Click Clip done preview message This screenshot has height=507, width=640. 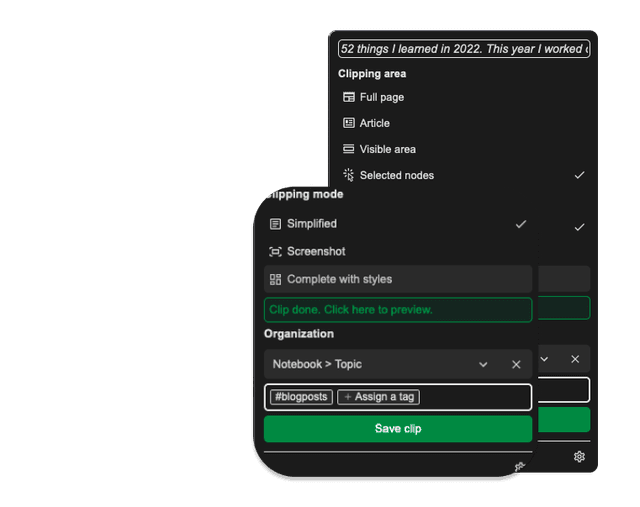point(398,310)
